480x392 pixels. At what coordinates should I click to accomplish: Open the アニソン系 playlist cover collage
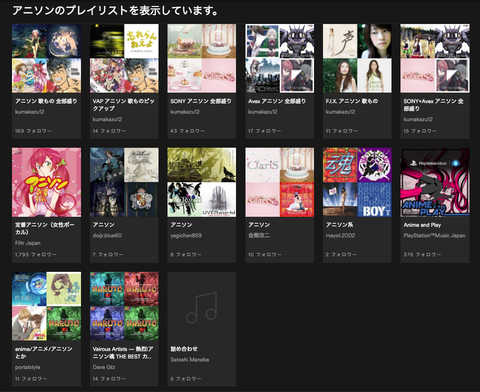[x=357, y=182]
